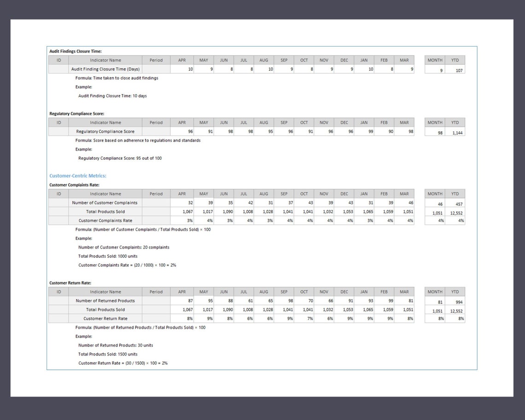
Task: Select the ID header of the returns table
Action: click(58, 292)
